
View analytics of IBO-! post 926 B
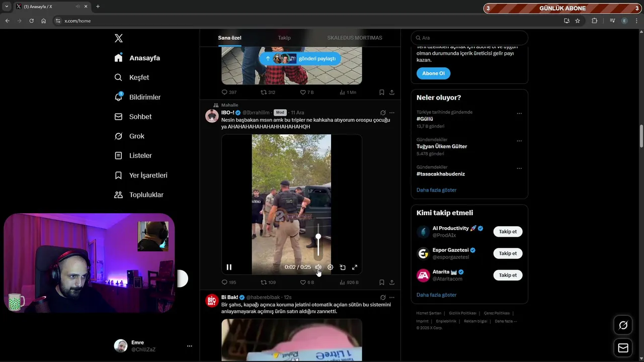(349, 283)
